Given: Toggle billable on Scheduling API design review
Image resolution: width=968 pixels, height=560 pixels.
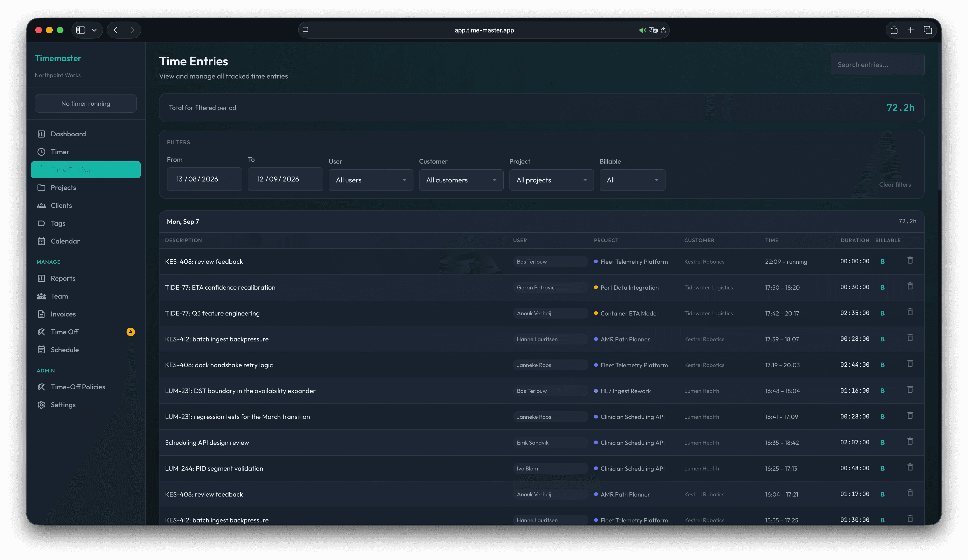Looking at the screenshot, I should click(882, 443).
